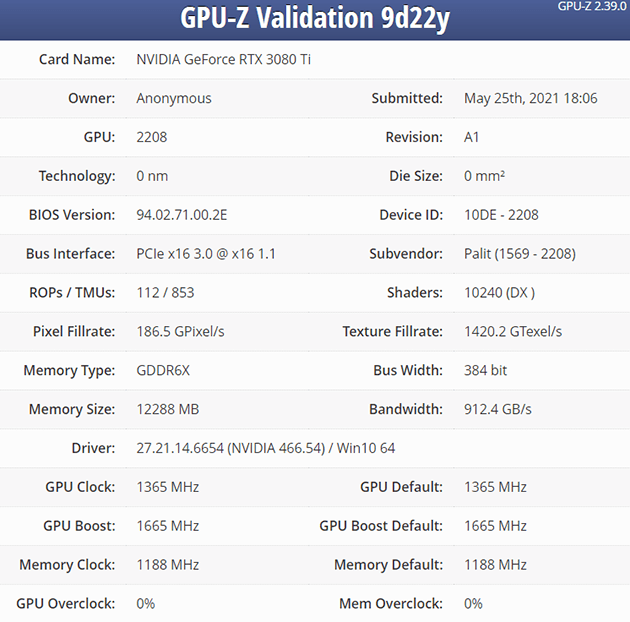The image size is (630, 622).
Task: Click the 'ROPs / TMUs:' label
Action: (72, 293)
